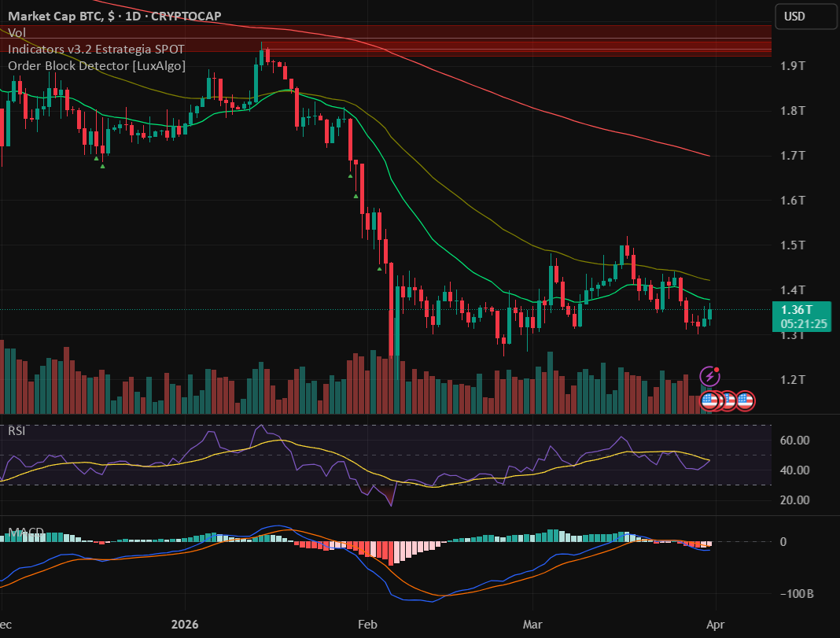Click the 1.36 T current price label

801,316
